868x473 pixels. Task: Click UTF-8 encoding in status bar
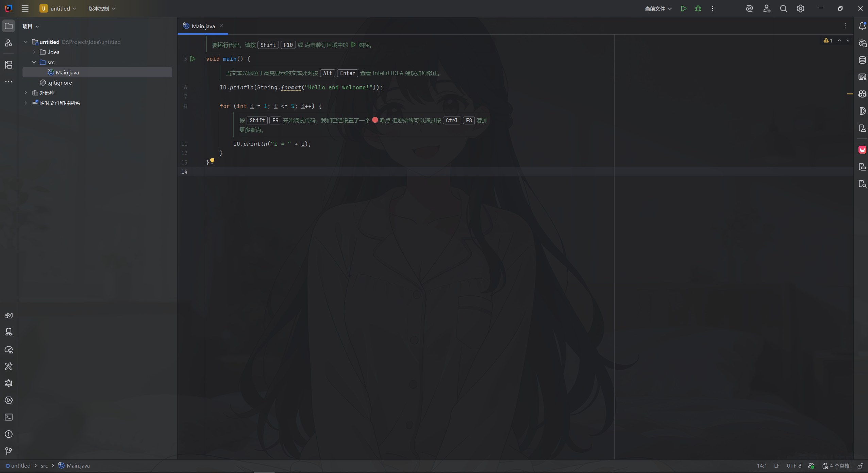click(794, 466)
